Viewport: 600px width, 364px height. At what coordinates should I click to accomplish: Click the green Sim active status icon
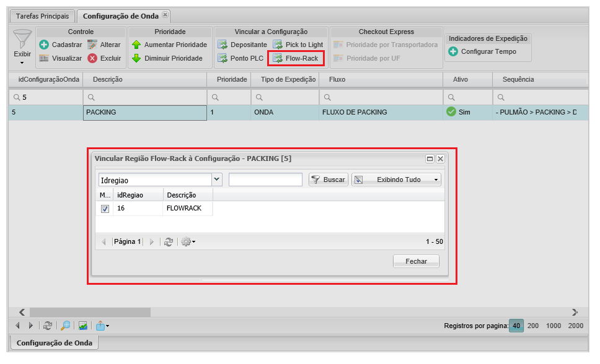pyautogui.click(x=451, y=112)
